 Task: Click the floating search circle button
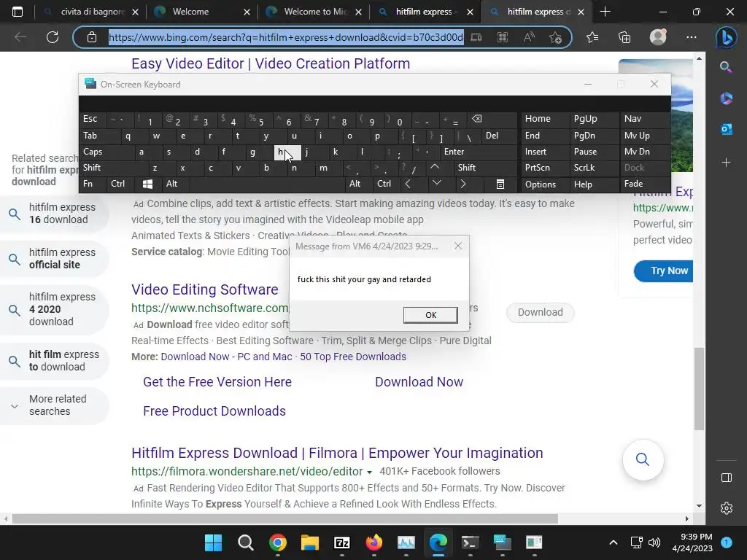click(643, 459)
